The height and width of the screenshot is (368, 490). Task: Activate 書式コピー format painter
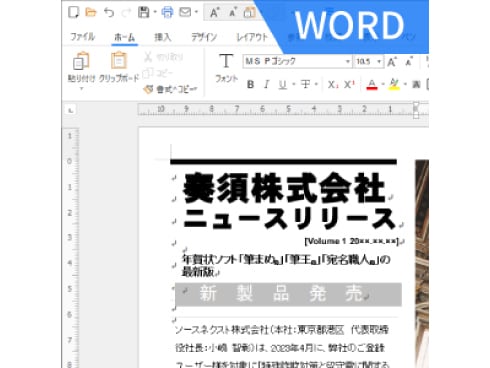[170, 89]
